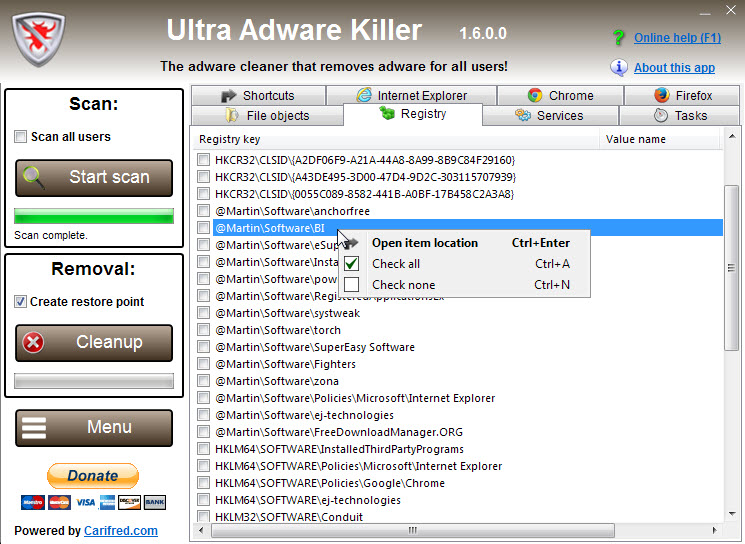Viewport: 745px width, 544px height.
Task: Switch to the File objects tab
Action: point(267,115)
